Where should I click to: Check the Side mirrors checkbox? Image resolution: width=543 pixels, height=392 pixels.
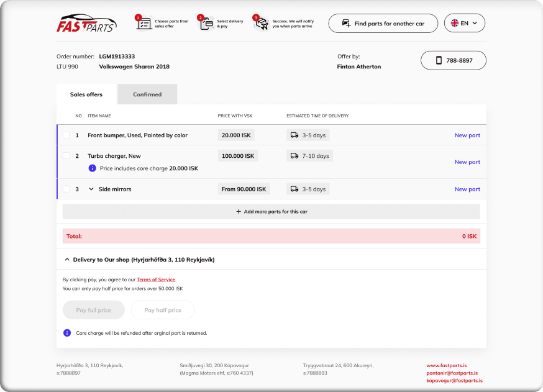coord(66,189)
